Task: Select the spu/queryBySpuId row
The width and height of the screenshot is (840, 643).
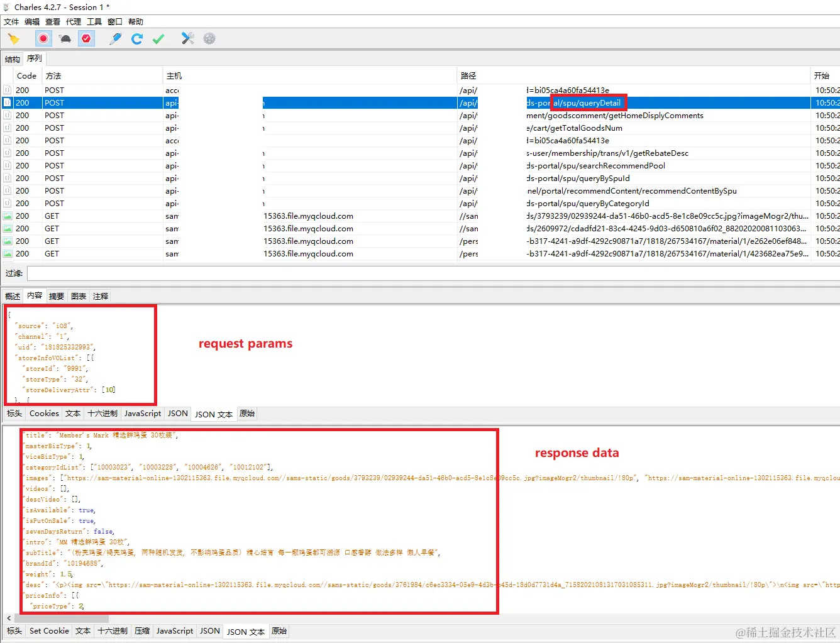Action: point(420,178)
